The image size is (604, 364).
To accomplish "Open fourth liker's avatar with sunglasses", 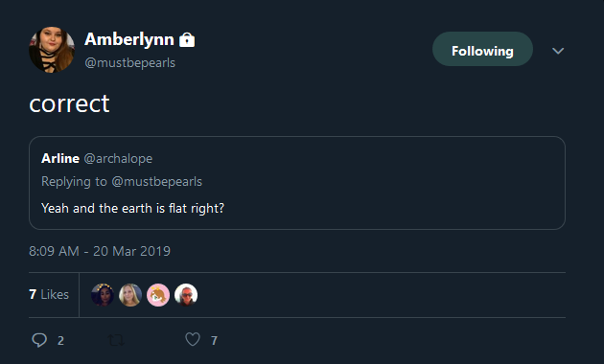I will point(186,295).
